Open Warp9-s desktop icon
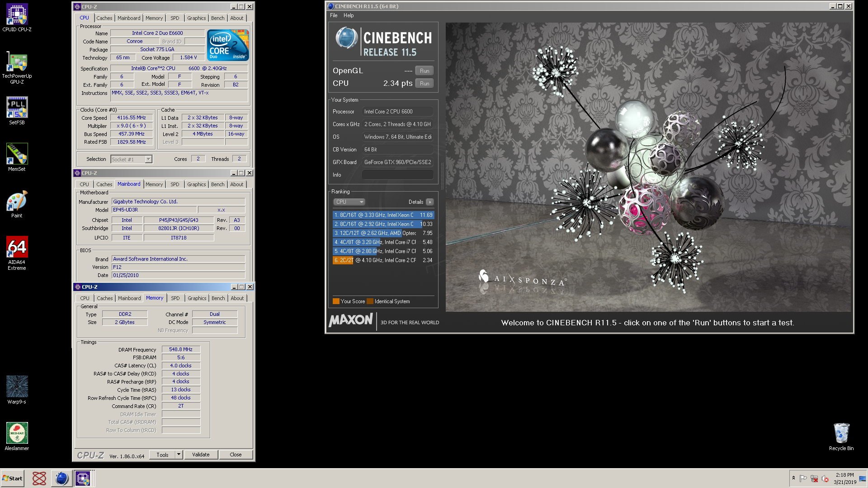Screen dimensions: 868x488 tap(17, 390)
